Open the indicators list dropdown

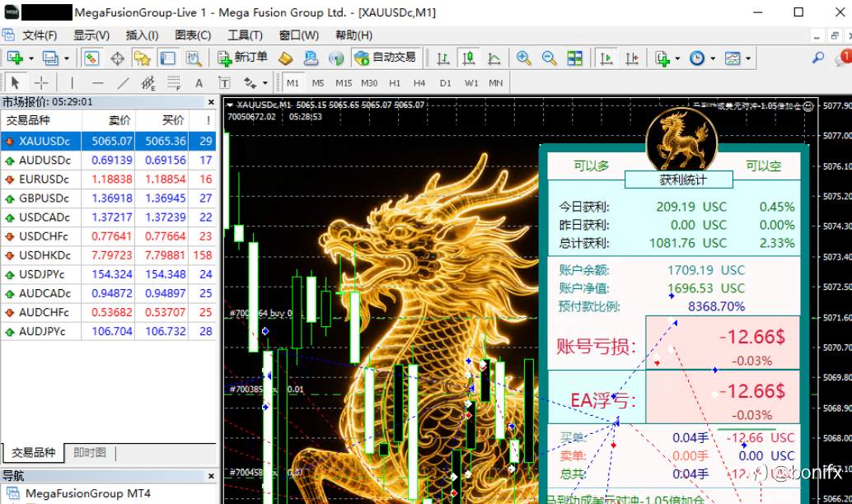tap(677, 58)
